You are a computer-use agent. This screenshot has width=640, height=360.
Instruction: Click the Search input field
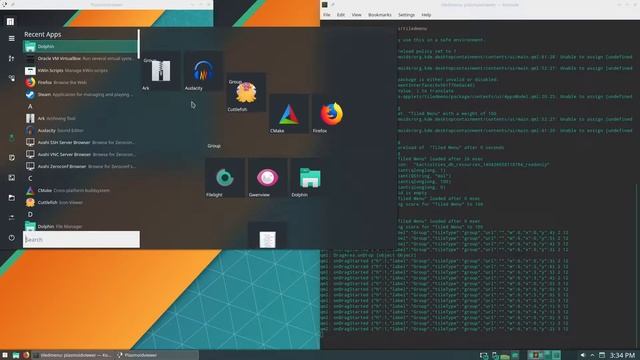point(81,240)
